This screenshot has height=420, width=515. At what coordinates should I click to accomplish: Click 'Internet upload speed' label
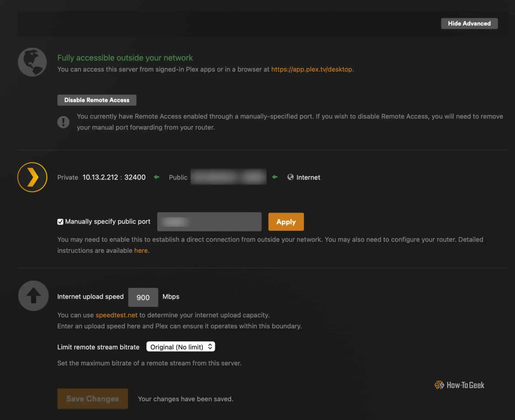pyautogui.click(x=91, y=297)
